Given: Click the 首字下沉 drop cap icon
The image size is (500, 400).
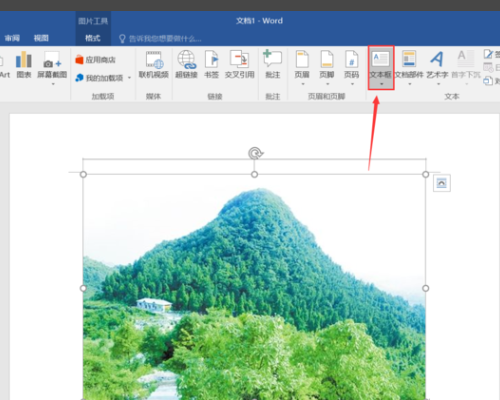Looking at the screenshot, I should coord(466,59).
